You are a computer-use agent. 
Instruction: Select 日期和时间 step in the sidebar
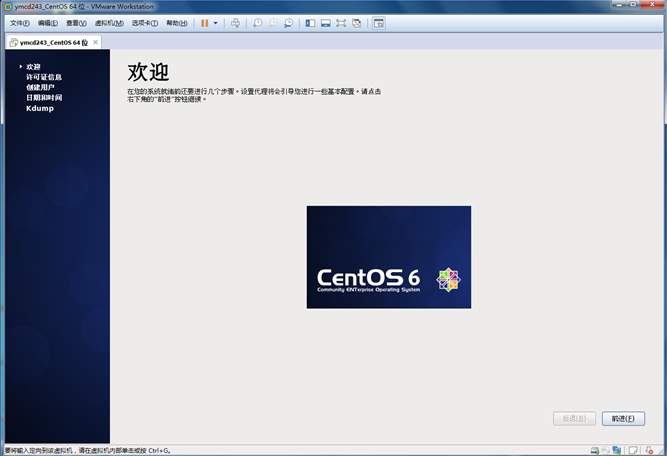[x=44, y=97]
